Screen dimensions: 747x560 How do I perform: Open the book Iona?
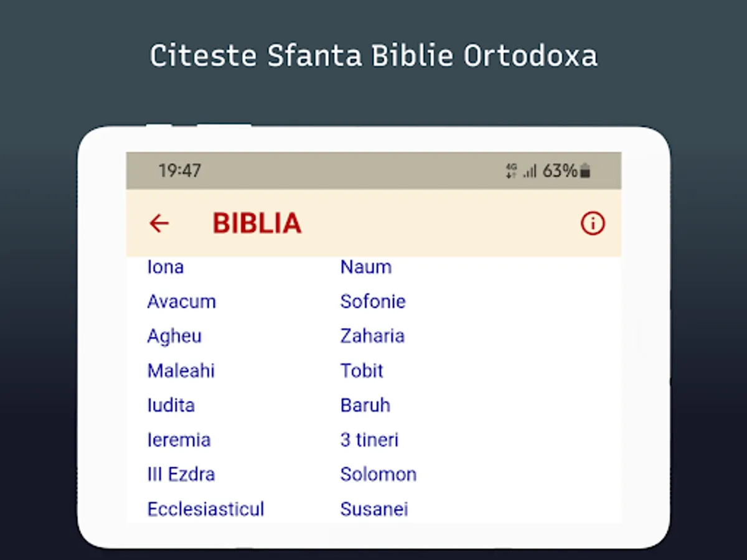click(x=165, y=267)
